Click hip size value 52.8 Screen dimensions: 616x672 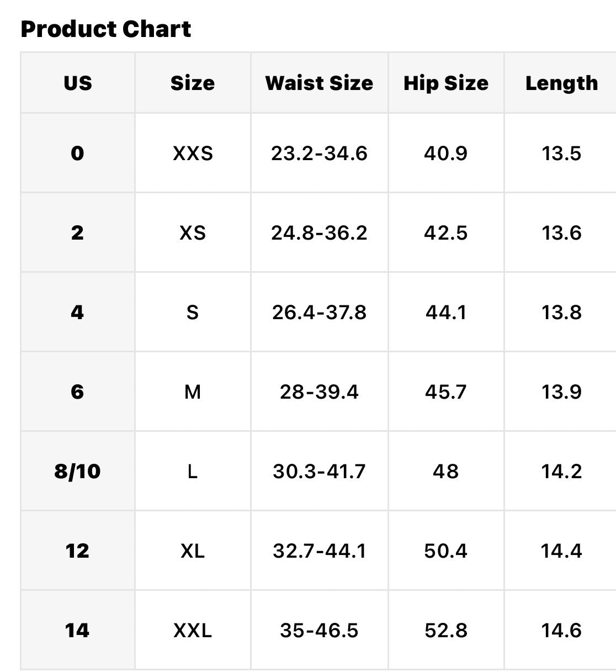tap(446, 630)
